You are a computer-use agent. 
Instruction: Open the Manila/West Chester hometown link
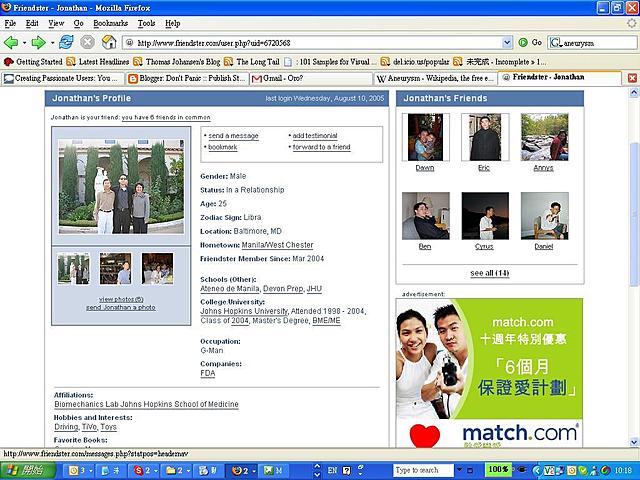(277, 245)
